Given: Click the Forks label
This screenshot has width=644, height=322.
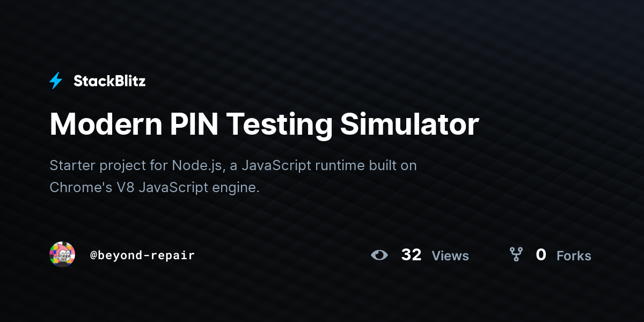Looking at the screenshot, I should point(574,256).
